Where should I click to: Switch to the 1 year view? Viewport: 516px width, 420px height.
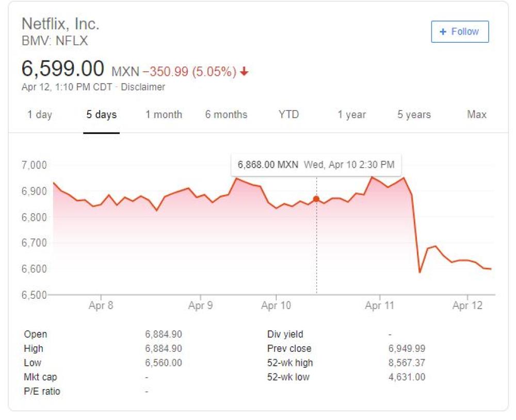tap(352, 115)
